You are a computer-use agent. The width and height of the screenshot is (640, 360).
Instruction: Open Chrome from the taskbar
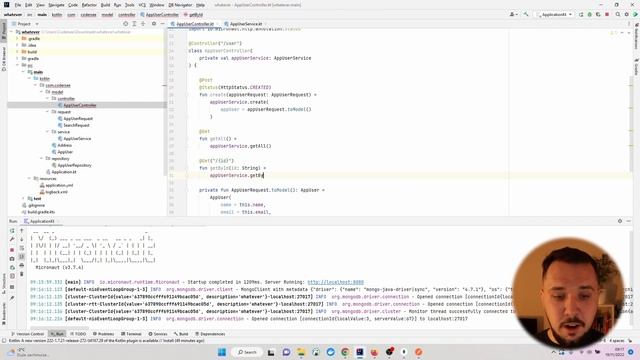point(345,352)
